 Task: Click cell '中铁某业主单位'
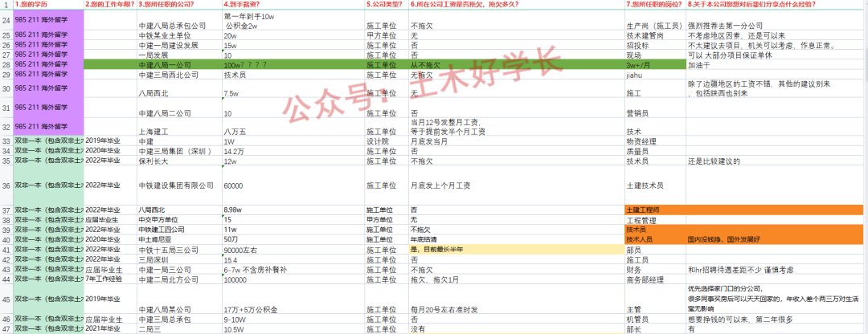[x=179, y=35]
